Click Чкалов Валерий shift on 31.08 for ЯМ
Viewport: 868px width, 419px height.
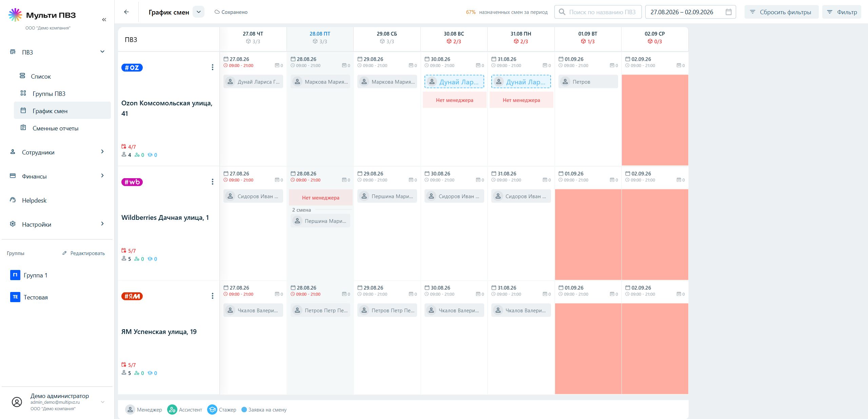coord(521,310)
